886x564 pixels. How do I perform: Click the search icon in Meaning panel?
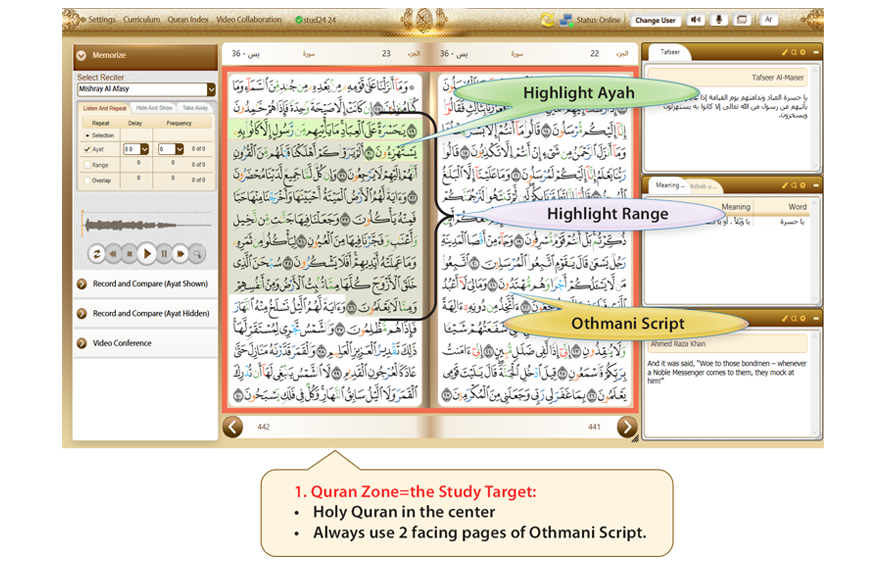click(794, 185)
